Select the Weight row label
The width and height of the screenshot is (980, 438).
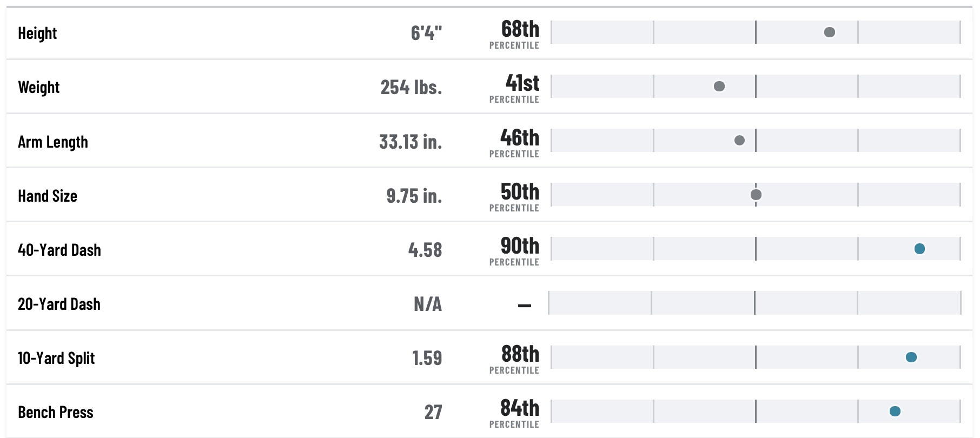tap(39, 87)
